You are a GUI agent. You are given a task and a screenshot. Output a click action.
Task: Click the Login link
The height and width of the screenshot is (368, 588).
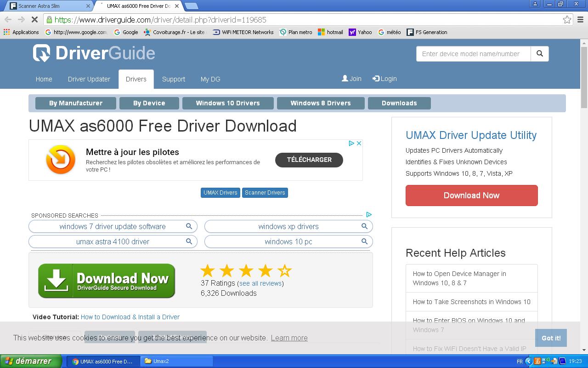[384, 79]
